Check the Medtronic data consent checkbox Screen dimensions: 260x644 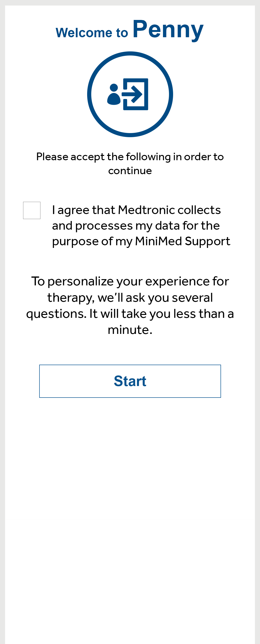tap(32, 210)
